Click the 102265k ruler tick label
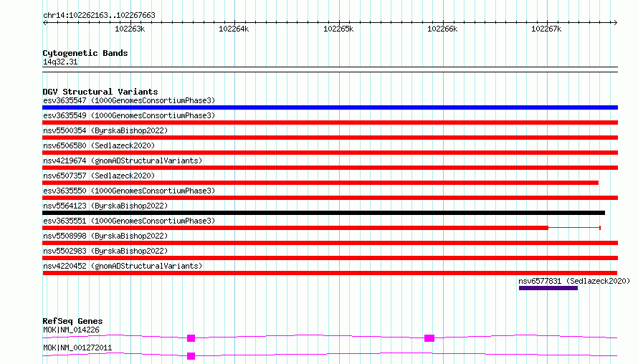The height and width of the screenshot is (364, 638). click(x=338, y=29)
